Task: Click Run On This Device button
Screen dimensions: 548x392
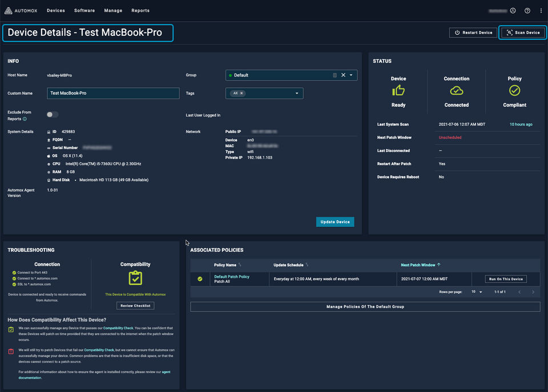Action: tap(505, 279)
